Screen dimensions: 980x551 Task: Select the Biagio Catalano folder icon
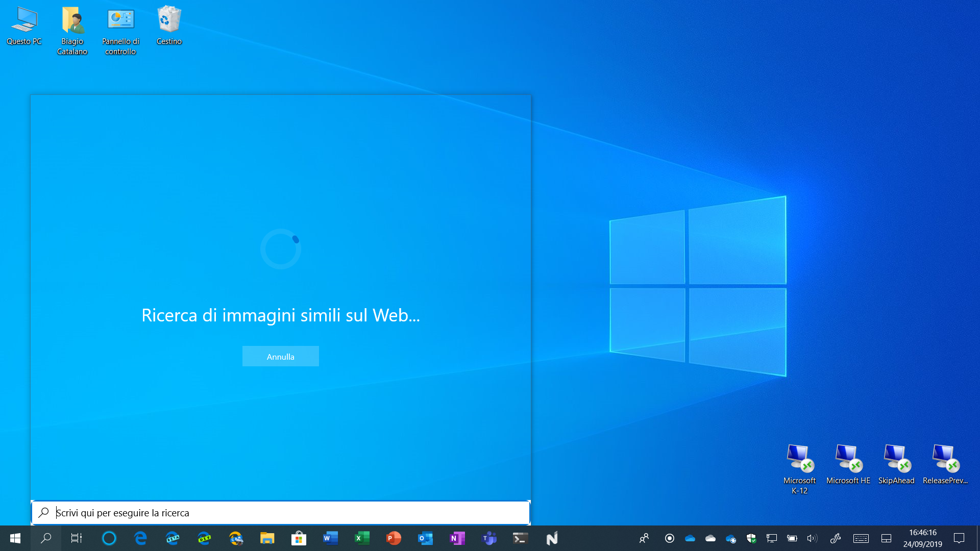(72, 31)
